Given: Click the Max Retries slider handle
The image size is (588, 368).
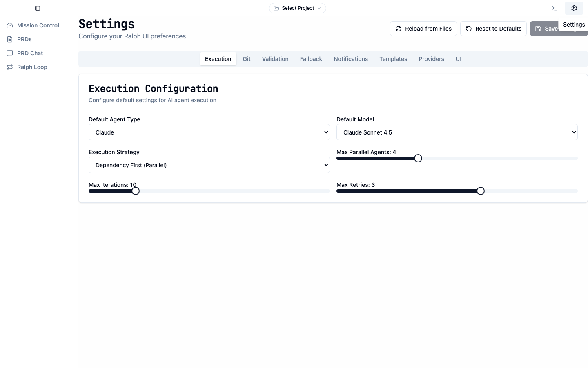Looking at the screenshot, I should tap(481, 191).
